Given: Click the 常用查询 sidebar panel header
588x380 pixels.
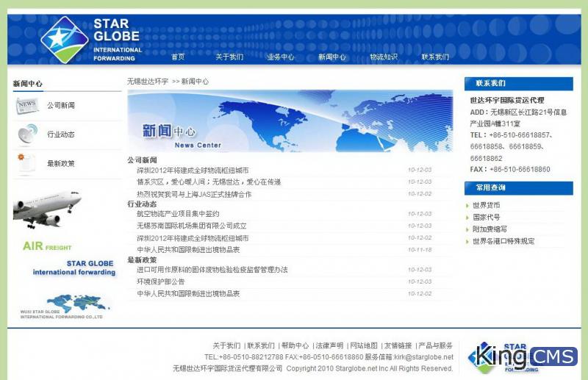Looking at the screenshot, I should pos(519,188).
